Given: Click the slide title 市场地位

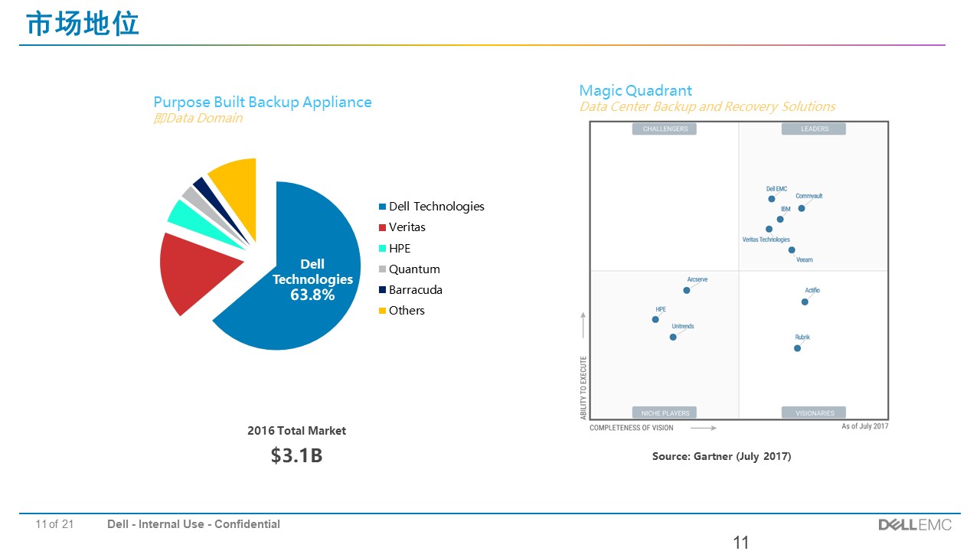Looking at the screenshot, I should 83,24.
